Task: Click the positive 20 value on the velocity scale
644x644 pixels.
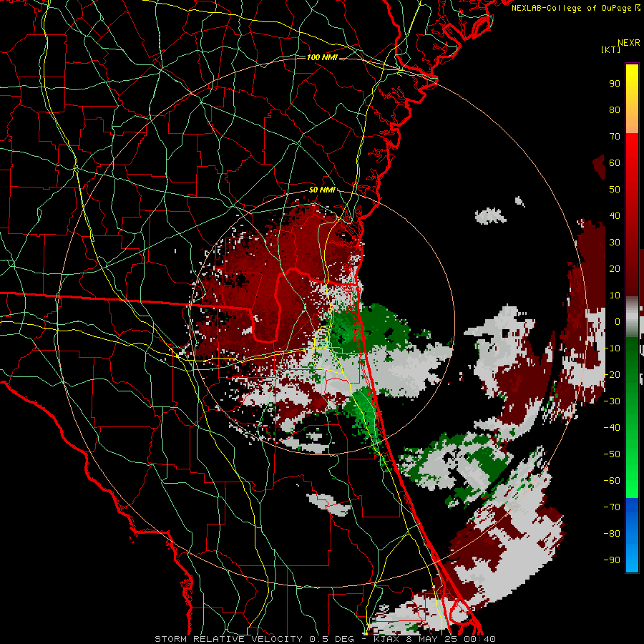Action: (615, 269)
